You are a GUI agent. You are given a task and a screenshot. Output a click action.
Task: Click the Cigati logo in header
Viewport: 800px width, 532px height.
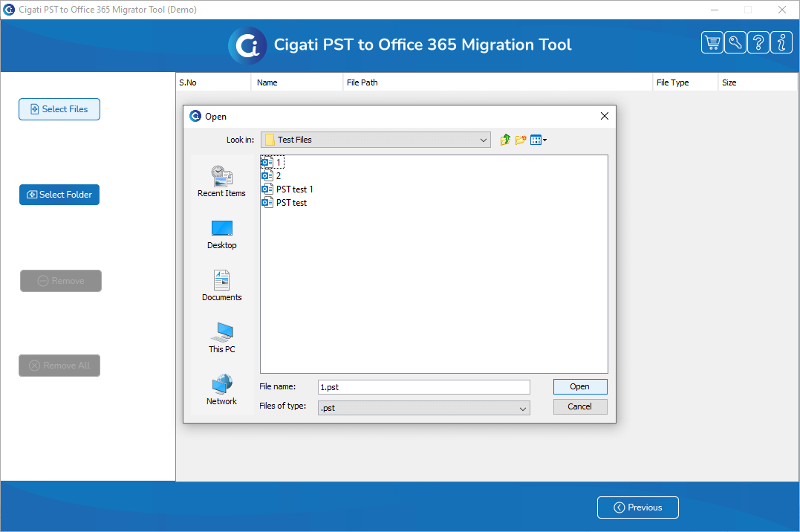pos(247,45)
